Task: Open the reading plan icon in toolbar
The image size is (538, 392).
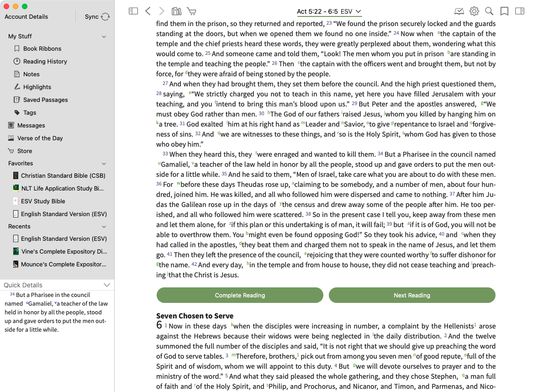Action: [x=459, y=11]
